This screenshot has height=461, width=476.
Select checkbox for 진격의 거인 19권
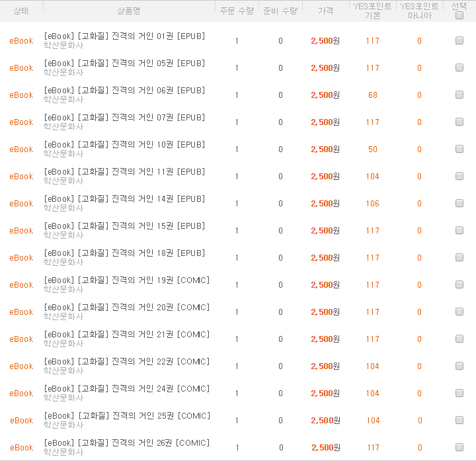point(459,284)
